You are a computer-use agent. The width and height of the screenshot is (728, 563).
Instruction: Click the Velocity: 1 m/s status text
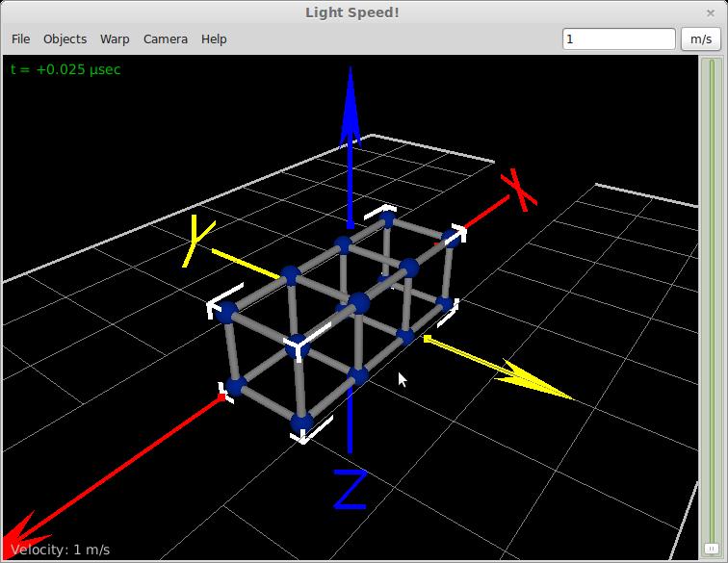pos(60,550)
